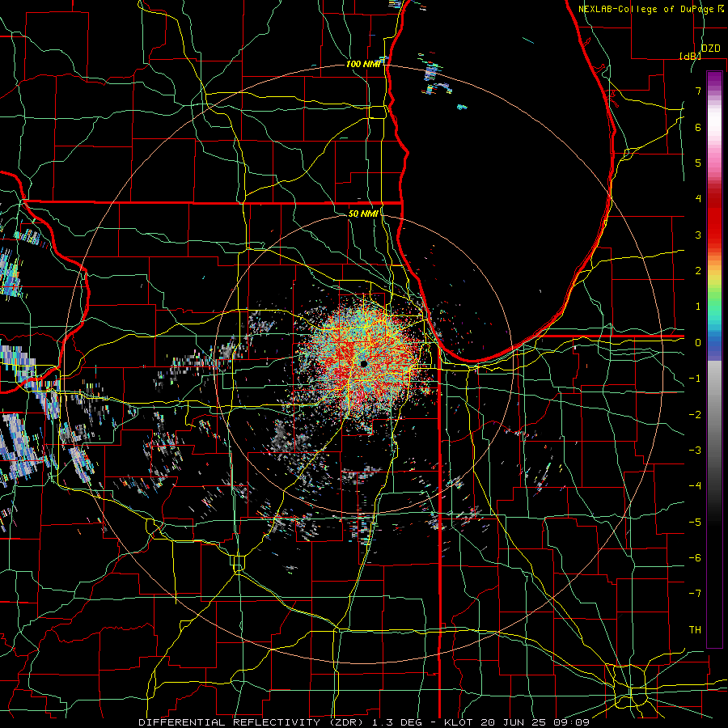Click the legend value -6
Viewport: 728px width, 728px height.
point(695,558)
